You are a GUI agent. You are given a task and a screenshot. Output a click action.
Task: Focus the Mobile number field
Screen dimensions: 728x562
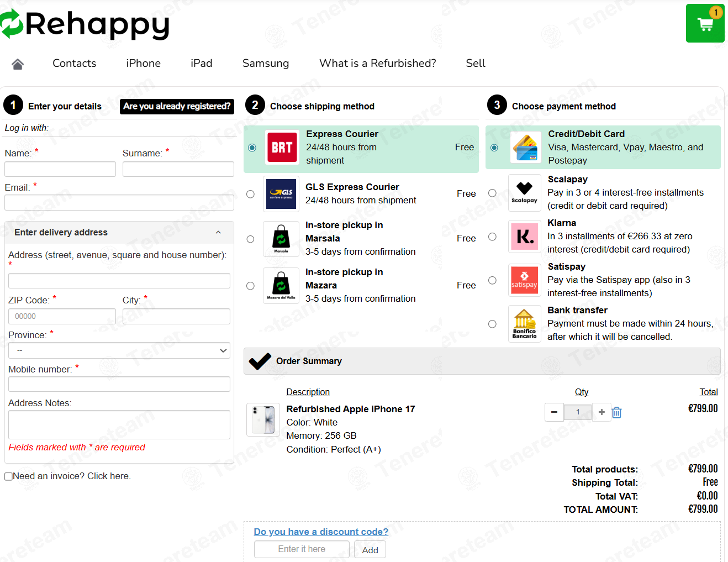coord(119,384)
